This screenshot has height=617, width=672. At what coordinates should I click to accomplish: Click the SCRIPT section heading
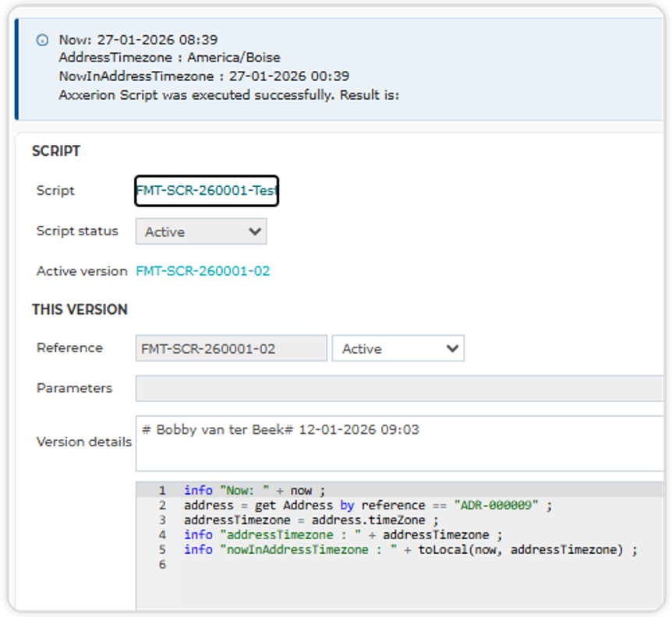tap(56, 151)
